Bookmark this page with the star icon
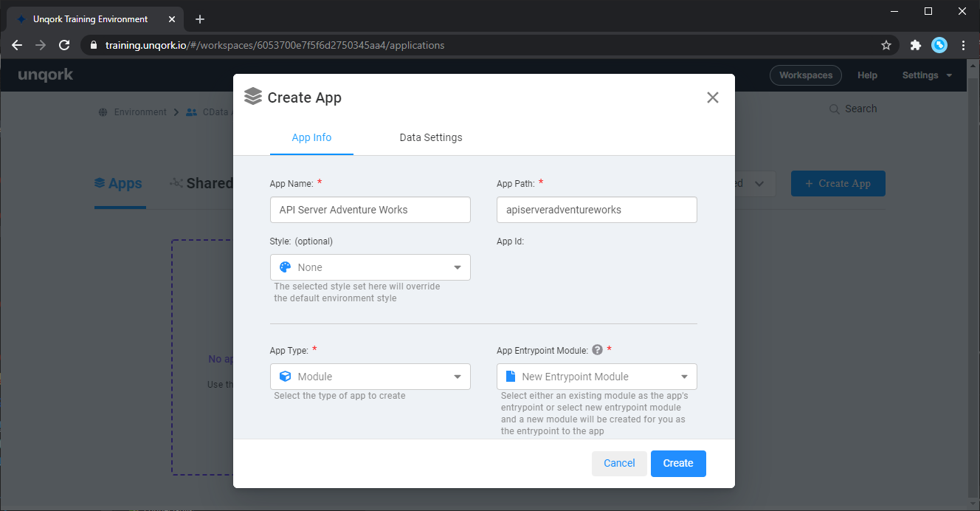 tap(886, 45)
